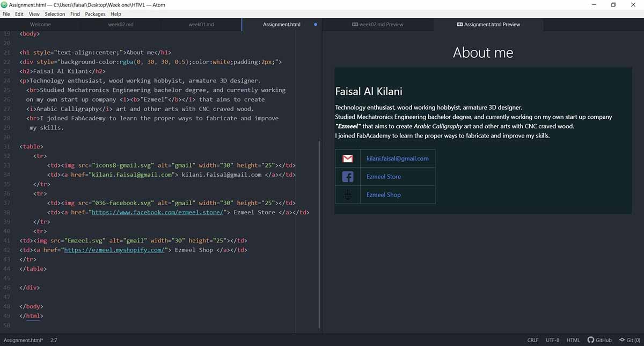Click Arabic Calligraphy italic text in preview
Image resolution: width=644 pixels, height=346 pixels.
pos(438,126)
